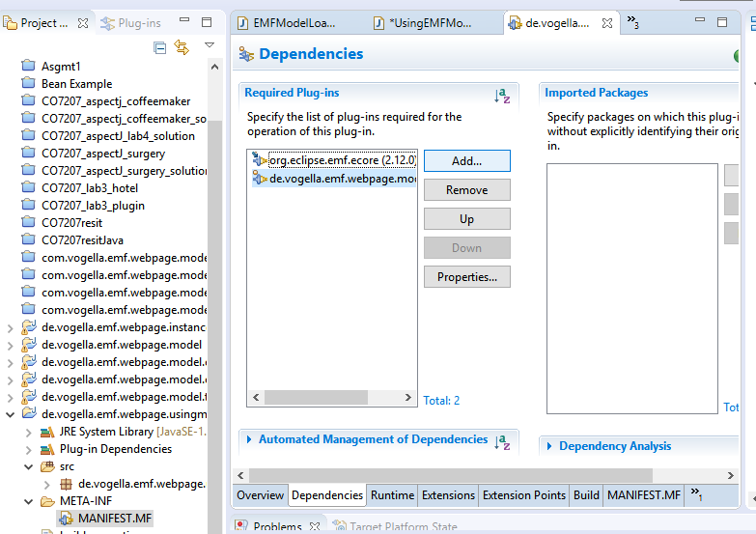The height and width of the screenshot is (534, 756).
Task: Collapse de.vogella.emf.webpage.usingm project
Action: click(10, 415)
